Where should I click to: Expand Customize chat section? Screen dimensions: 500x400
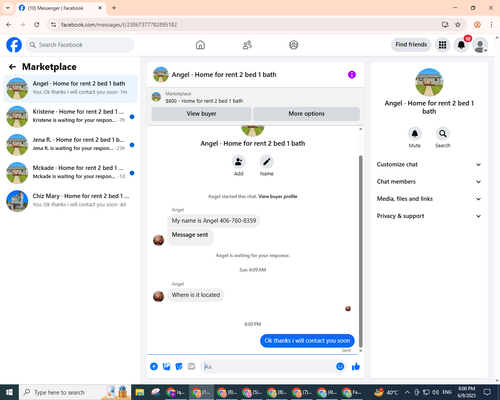pos(429,164)
